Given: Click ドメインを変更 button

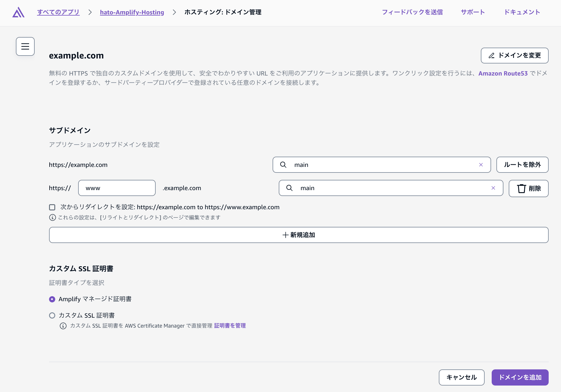Looking at the screenshot, I should click(515, 56).
